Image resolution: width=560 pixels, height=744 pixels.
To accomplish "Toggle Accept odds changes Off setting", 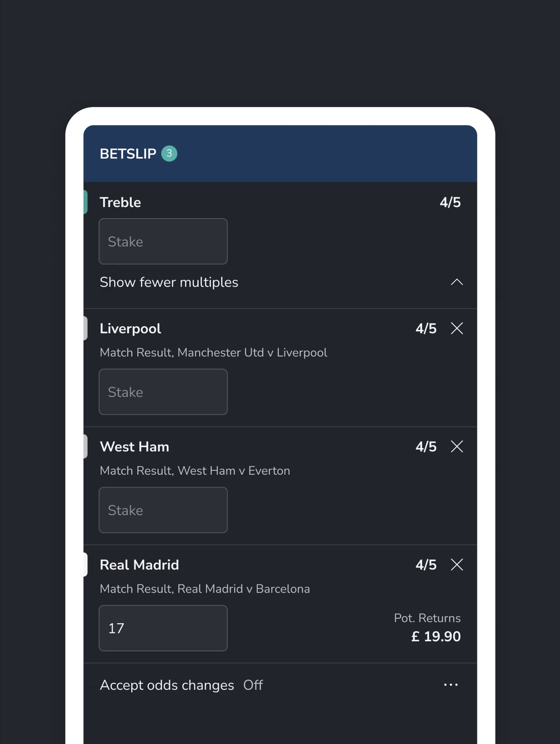I will pyautogui.click(x=253, y=685).
